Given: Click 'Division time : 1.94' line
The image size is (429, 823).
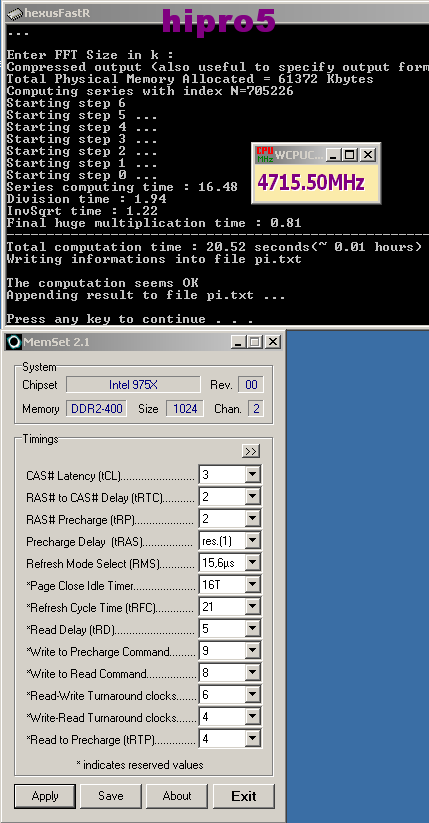Looking at the screenshot, I should click(x=86, y=199).
